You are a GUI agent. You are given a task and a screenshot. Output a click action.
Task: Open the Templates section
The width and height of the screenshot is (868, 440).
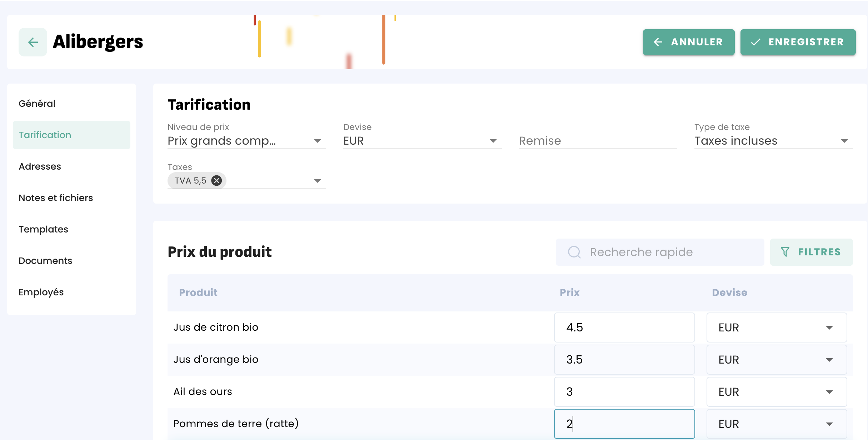click(44, 229)
